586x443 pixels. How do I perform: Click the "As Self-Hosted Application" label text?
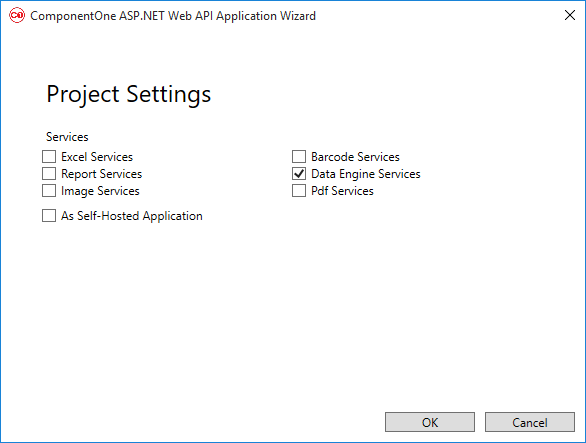point(132,216)
